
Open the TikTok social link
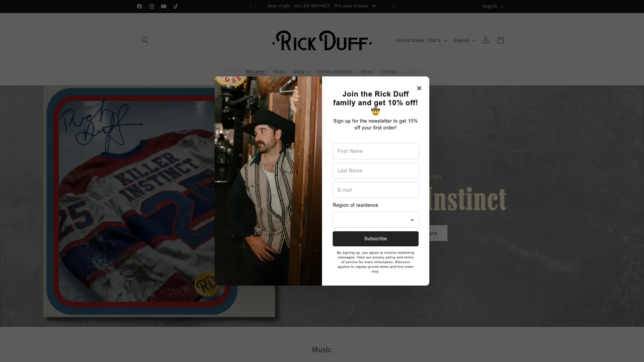point(176,7)
